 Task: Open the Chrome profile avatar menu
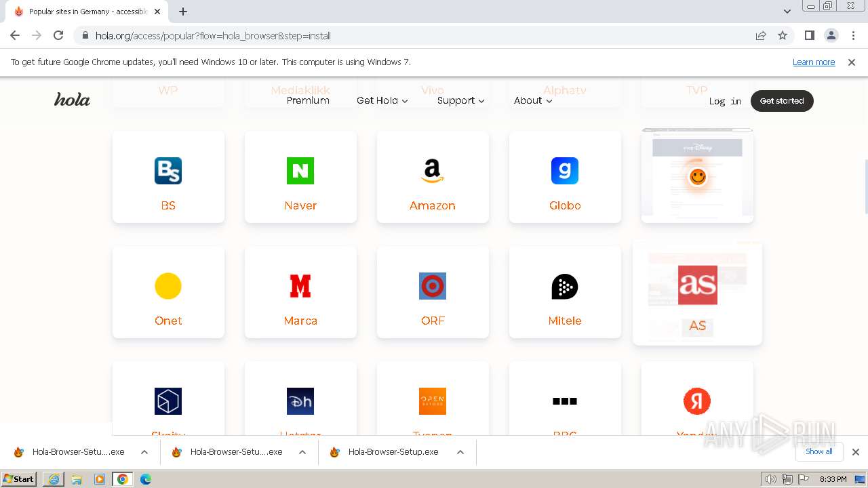(x=831, y=35)
